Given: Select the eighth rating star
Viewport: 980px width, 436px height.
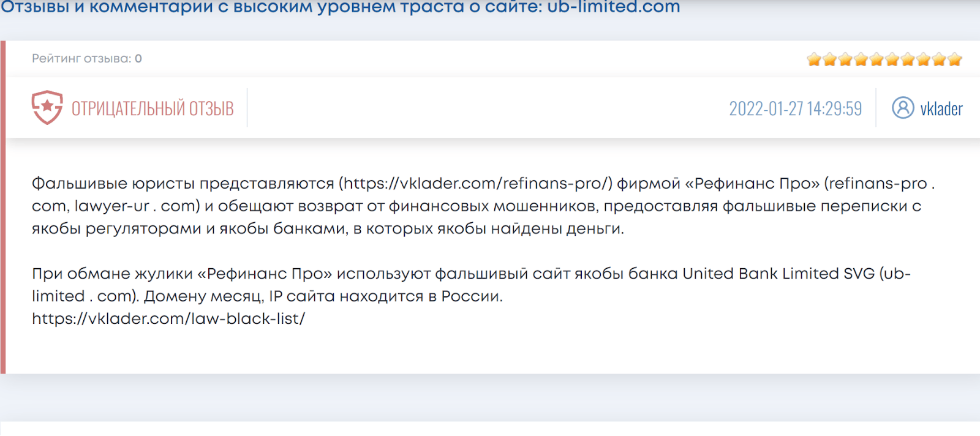Looking at the screenshot, I should click(924, 59).
